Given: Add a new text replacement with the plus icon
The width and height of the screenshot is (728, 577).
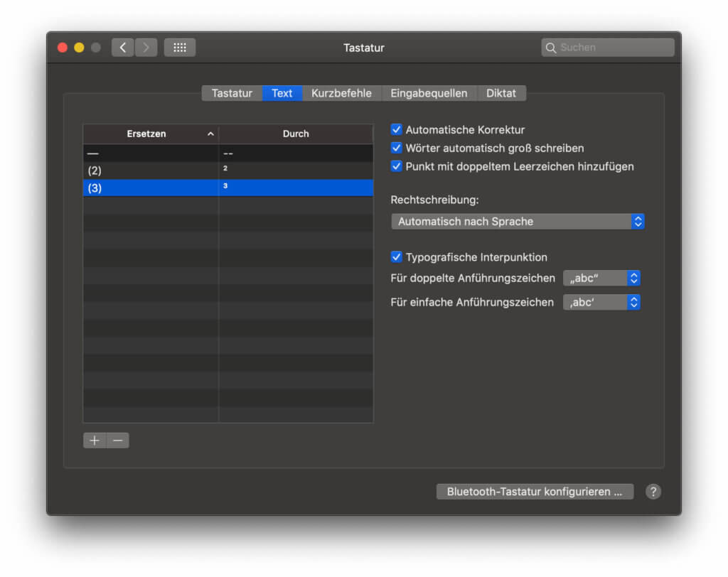Looking at the screenshot, I should [94, 441].
